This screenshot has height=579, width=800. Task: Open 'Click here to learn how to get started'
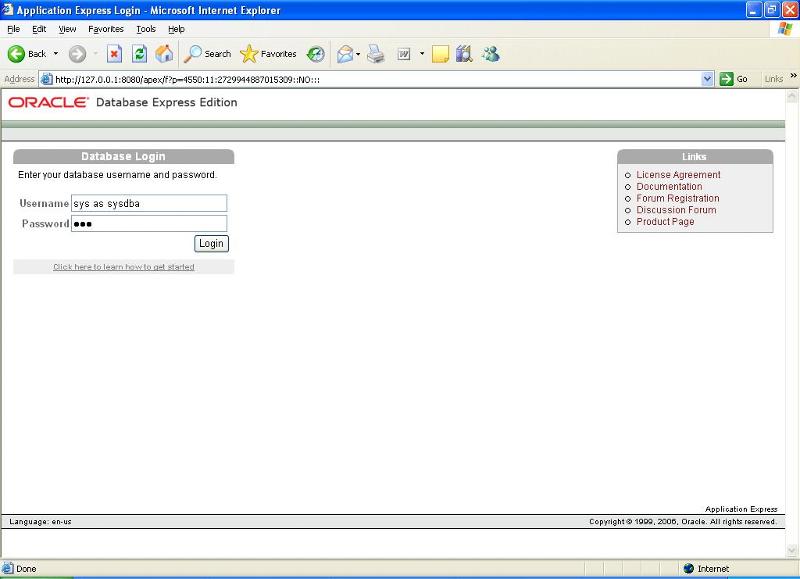pyautogui.click(x=124, y=267)
